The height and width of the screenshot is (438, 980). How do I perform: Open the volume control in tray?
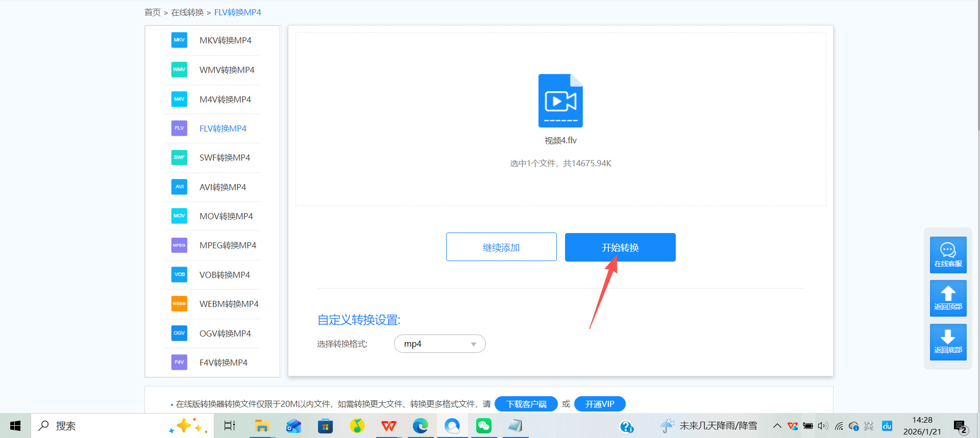pyautogui.click(x=823, y=426)
